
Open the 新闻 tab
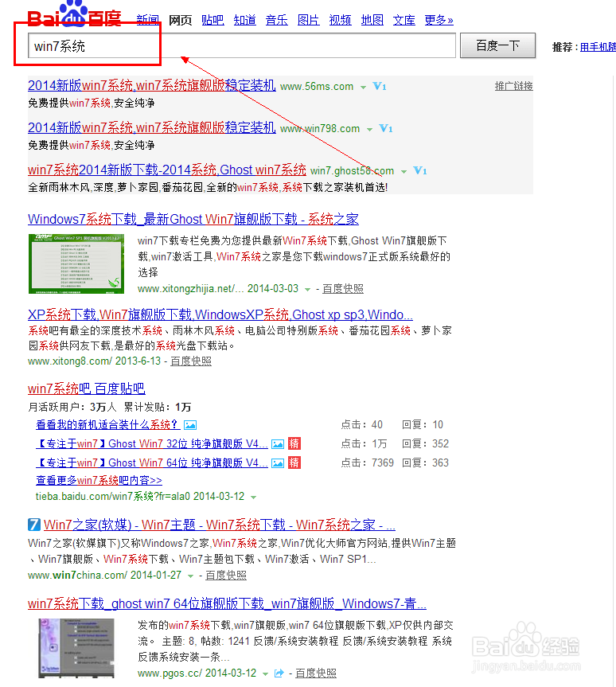coord(148,20)
